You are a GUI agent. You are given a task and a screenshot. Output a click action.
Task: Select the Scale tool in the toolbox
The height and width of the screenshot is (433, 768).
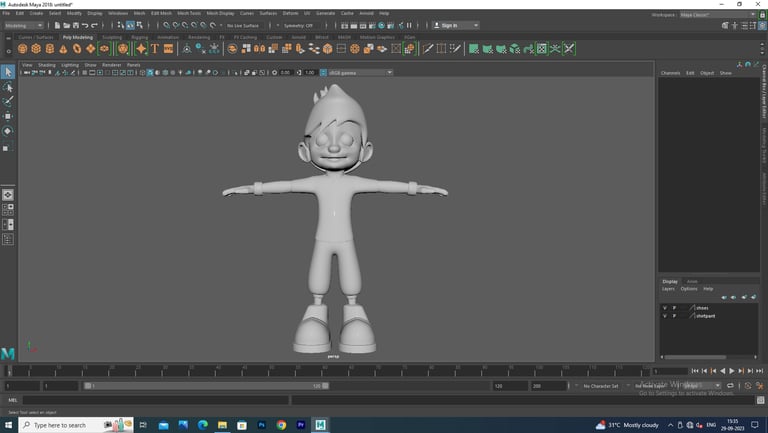(8, 146)
